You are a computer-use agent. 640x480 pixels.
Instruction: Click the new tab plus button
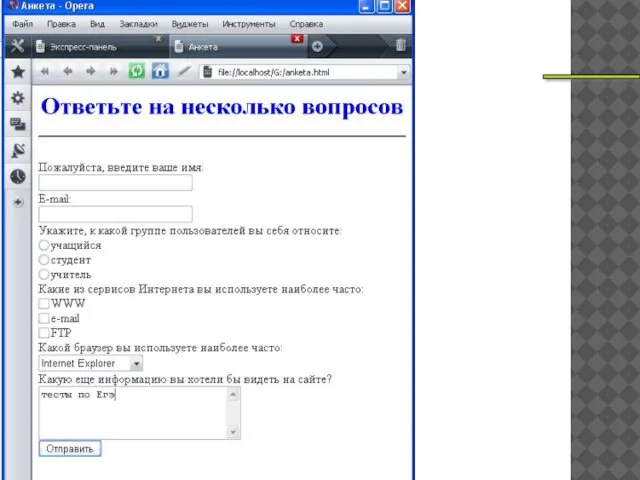[x=317, y=46]
